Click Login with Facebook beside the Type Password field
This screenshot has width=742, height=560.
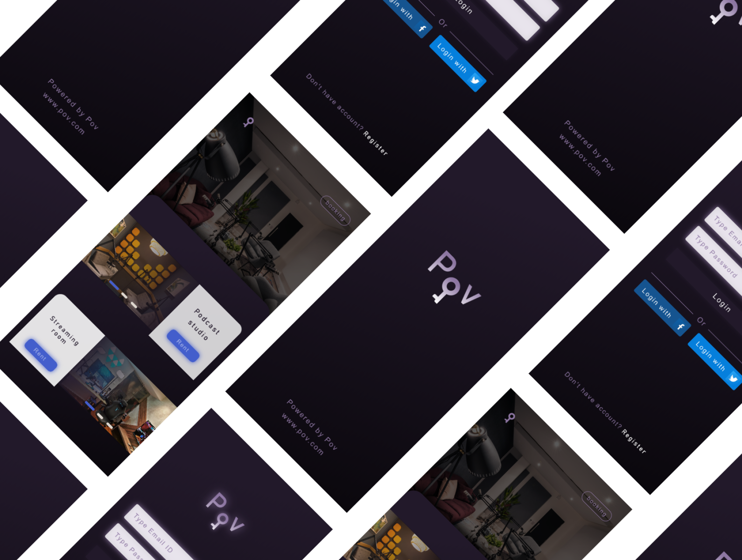[x=663, y=308]
